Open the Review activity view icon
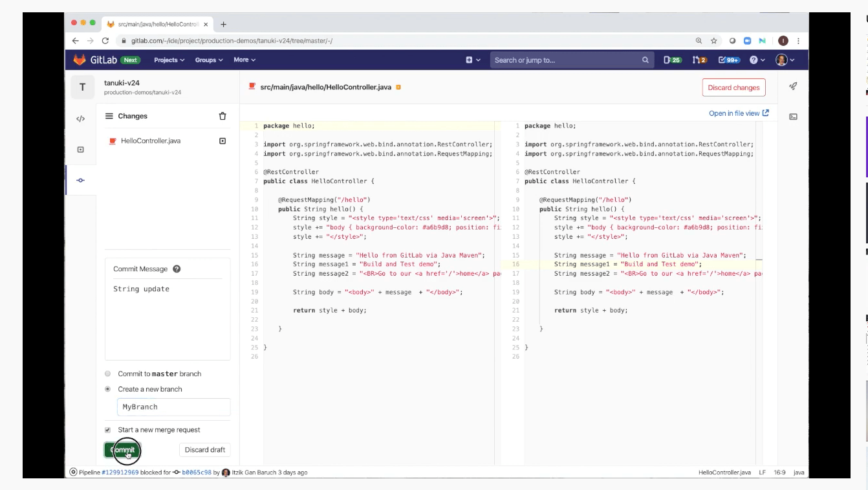The width and height of the screenshot is (868, 490). [81, 150]
